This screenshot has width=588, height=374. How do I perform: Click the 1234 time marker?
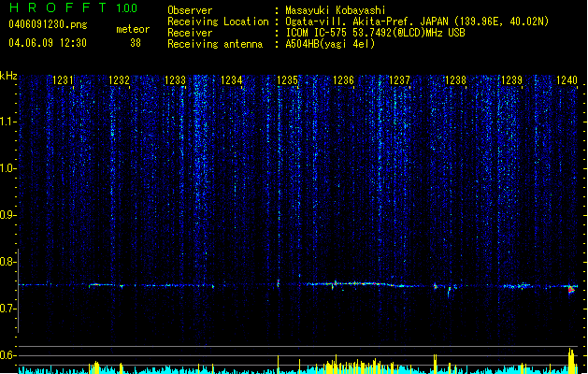tap(232, 80)
